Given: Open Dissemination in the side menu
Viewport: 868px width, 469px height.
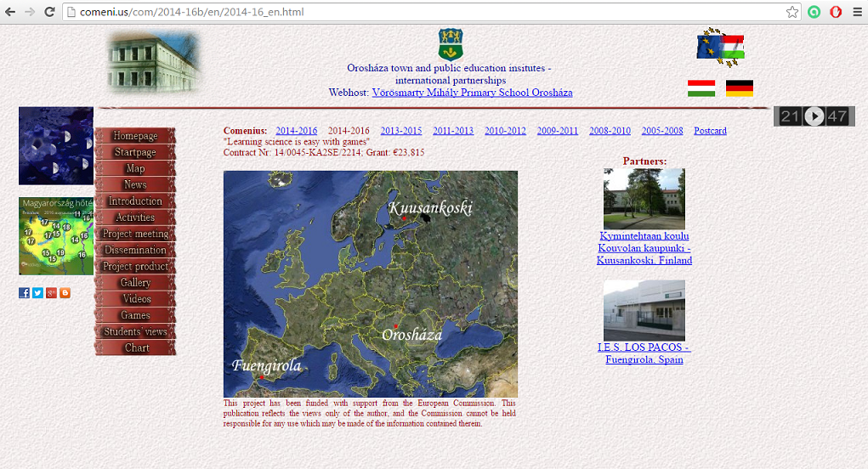Looking at the screenshot, I should click(136, 250).
